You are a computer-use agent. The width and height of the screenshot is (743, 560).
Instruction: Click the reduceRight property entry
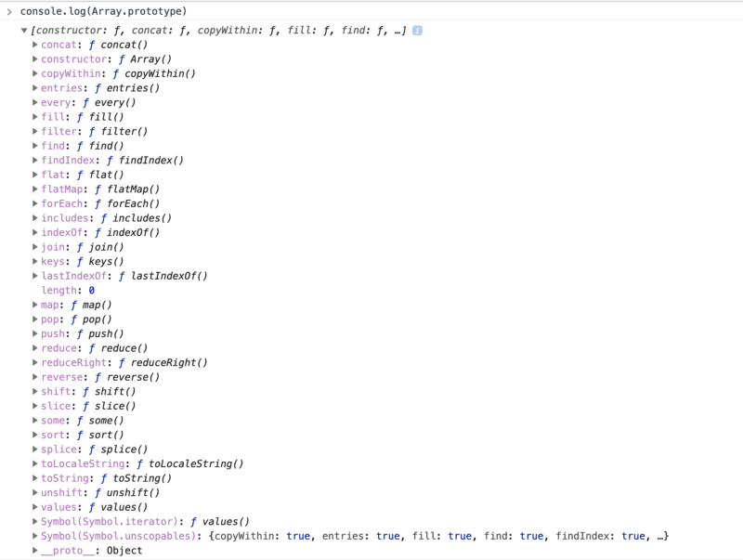(76, 362)
